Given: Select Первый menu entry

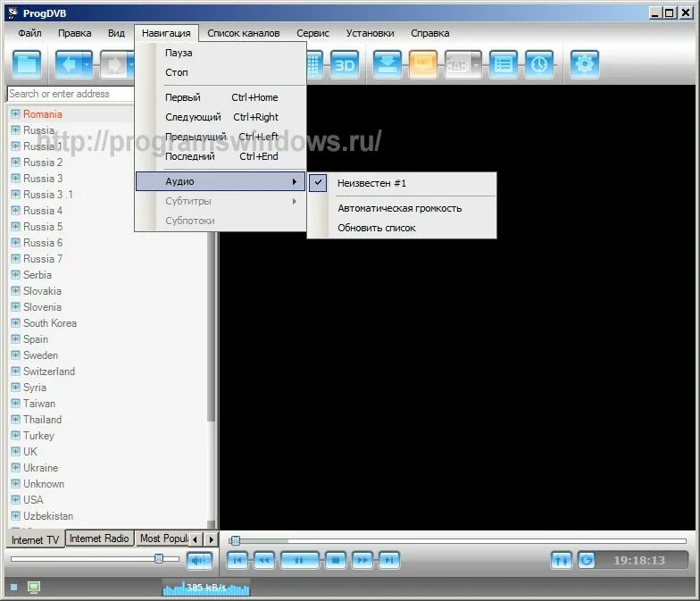Looking at the screenshot, I should click(x=221, y=97).
